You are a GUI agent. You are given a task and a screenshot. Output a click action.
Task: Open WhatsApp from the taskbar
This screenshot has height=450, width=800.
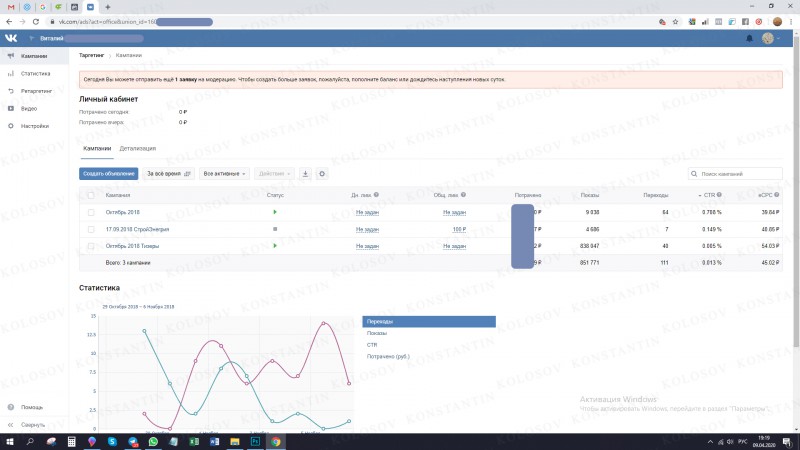pos(153,442)
